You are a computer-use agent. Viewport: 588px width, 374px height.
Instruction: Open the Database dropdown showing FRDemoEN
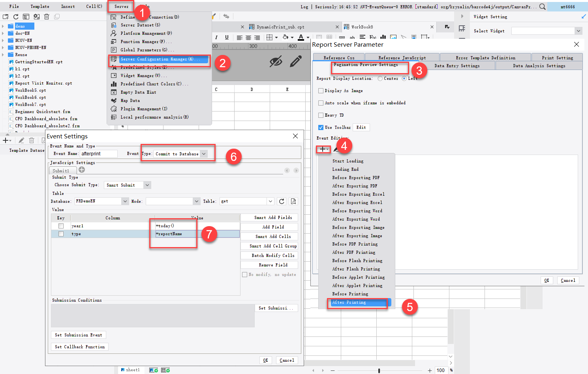[x=125, y=201]
